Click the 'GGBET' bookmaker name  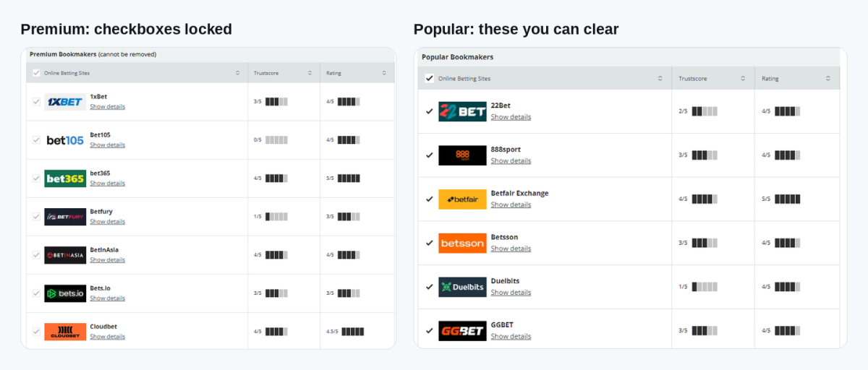tap(502, 325)
